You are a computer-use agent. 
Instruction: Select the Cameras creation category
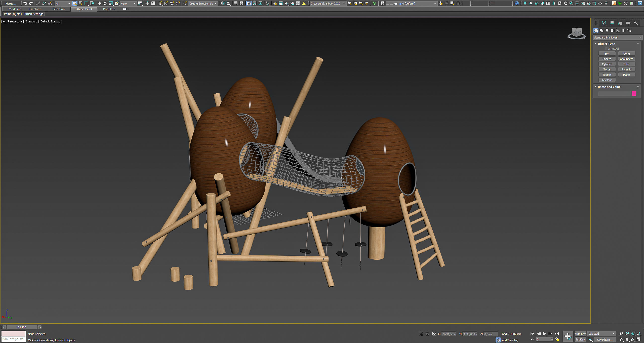tap(613, 30)
